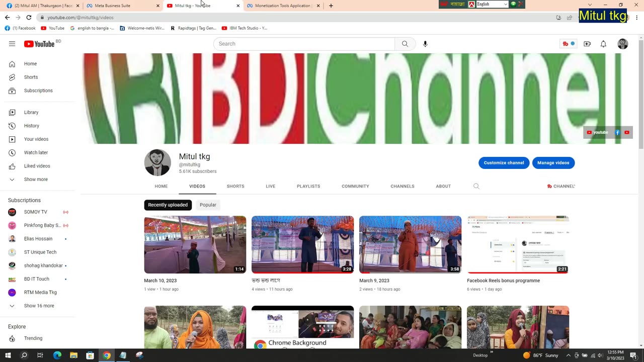This screenshot has width=644, height=362.
Task: Switch to the CHANNELS channel tab
Action: point(403,186)
